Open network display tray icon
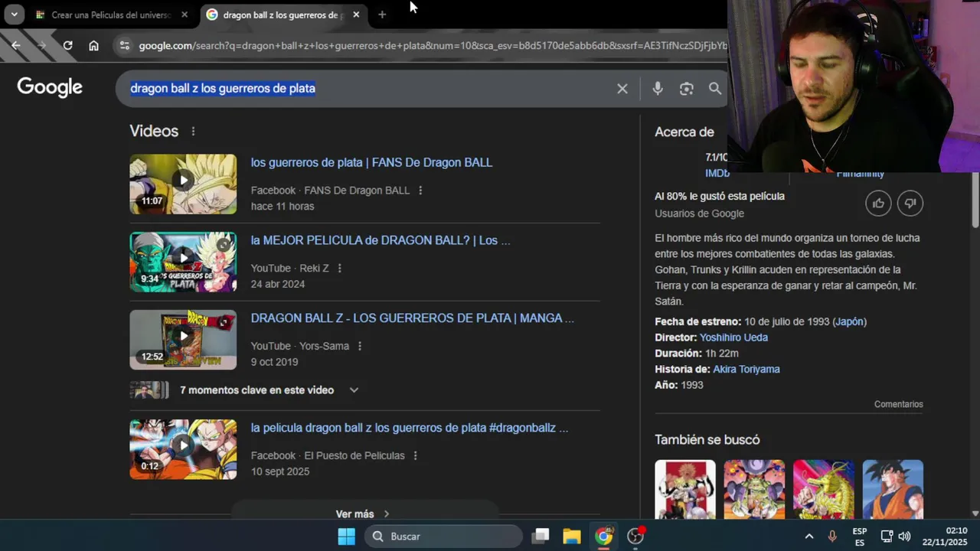The width and height of the screenshot is (980, 551). coord(887,536)
